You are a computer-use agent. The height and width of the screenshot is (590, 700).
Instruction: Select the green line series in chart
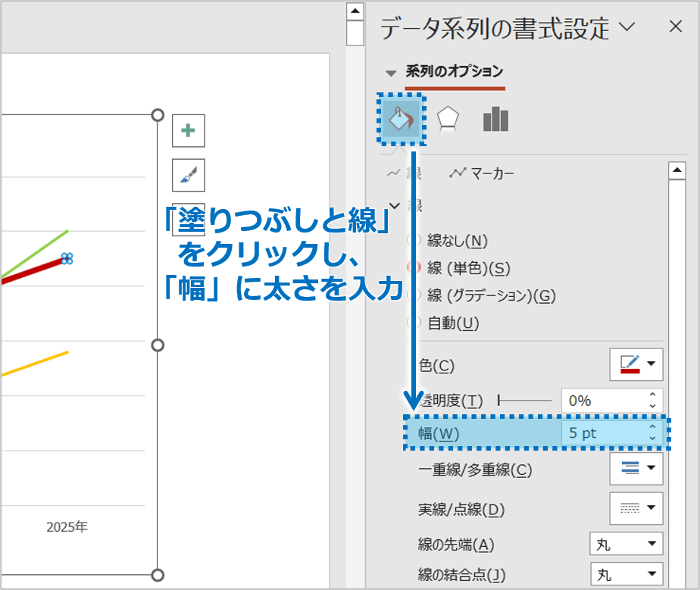tap(34, 254)
